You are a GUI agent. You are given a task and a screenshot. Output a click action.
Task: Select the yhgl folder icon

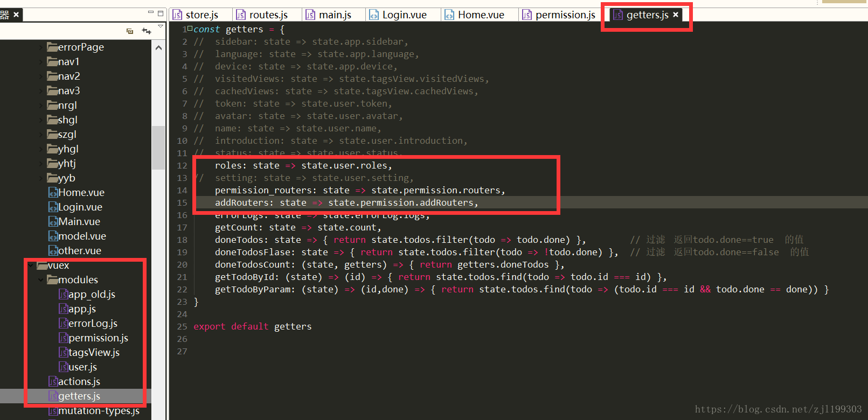pos(52,149)
